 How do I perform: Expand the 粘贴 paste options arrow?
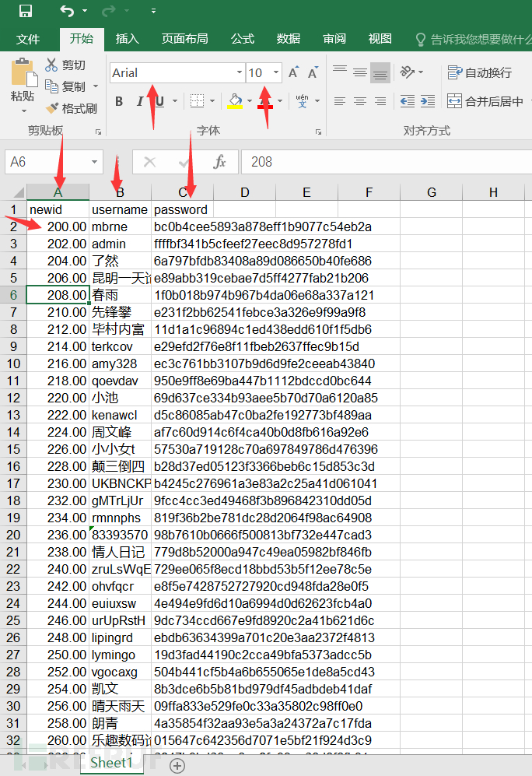coord(23,111)
